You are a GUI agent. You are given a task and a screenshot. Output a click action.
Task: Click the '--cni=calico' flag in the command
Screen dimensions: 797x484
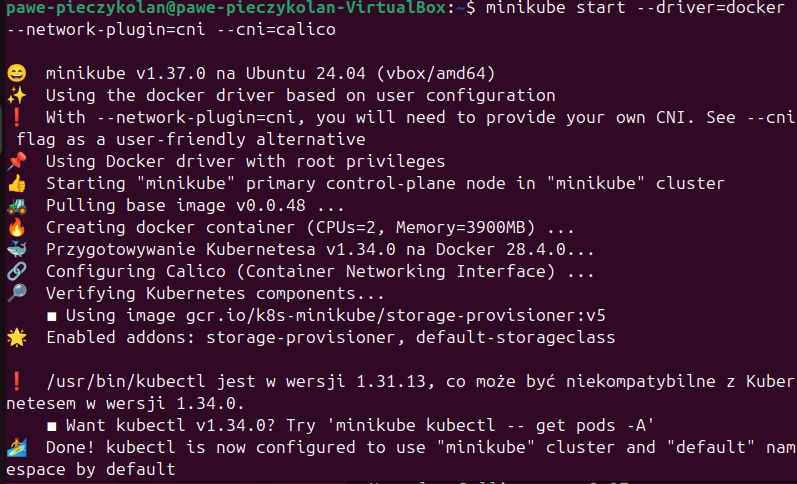click(x=276, y=29)
